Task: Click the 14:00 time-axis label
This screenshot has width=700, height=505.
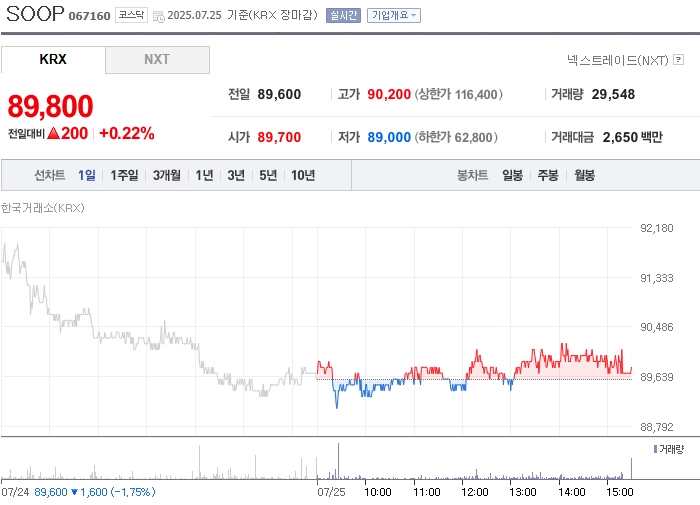Action: point(571,492)
